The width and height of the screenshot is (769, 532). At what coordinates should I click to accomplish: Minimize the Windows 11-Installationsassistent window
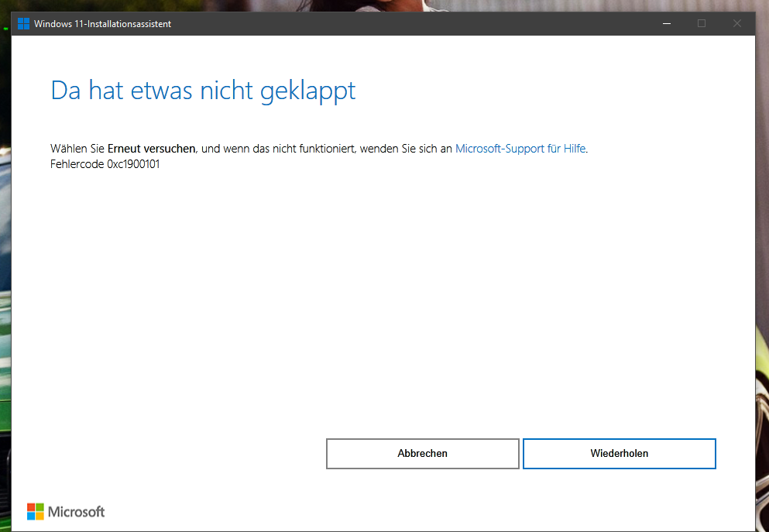667,23
